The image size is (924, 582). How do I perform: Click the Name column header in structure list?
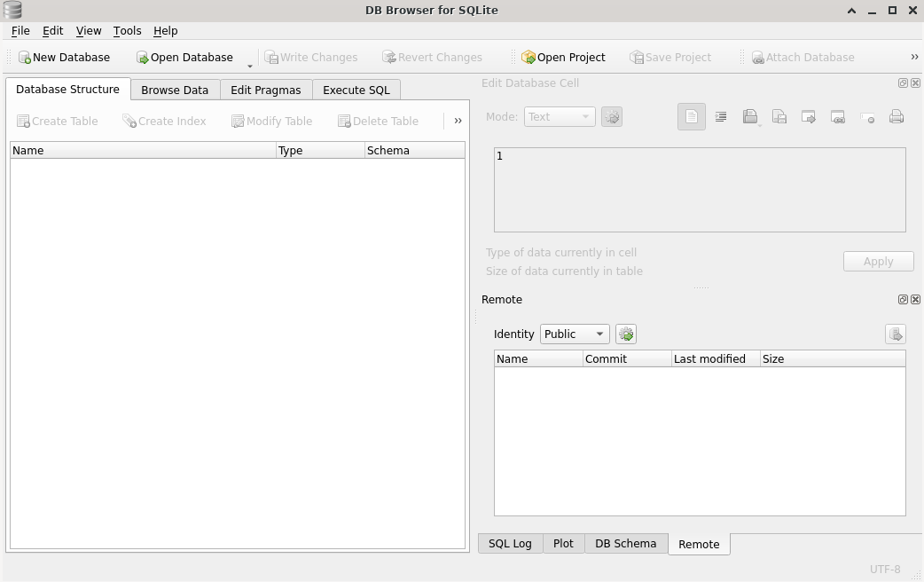coord(143,150)
